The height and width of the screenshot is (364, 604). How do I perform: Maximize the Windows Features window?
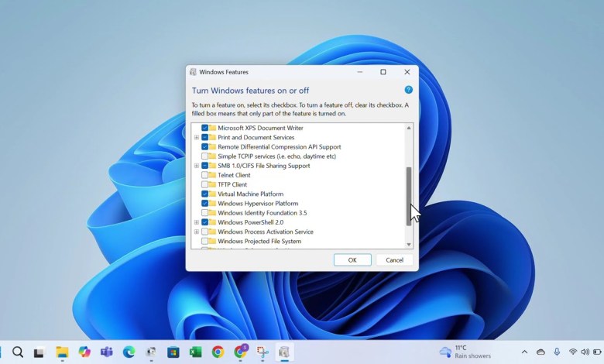point(383,72)
